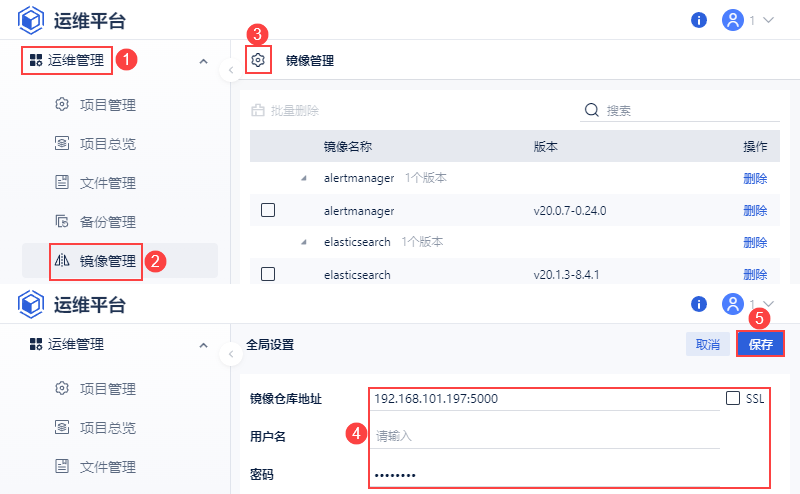Image resolution: width=800 pixels, height=494 pixels.
Task: Click the gear settings icon beside 镜像管理
Action: click(258, 61)
